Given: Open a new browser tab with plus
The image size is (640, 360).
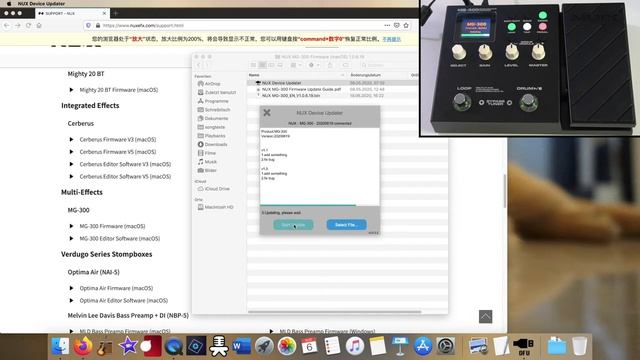Looking at the screenshot, I should tap(116, 13).
